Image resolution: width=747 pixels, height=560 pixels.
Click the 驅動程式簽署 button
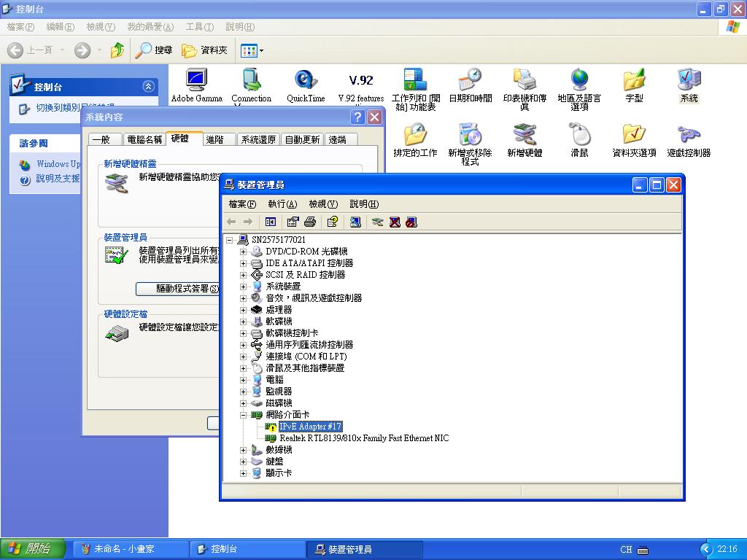[x=179, y=289]
